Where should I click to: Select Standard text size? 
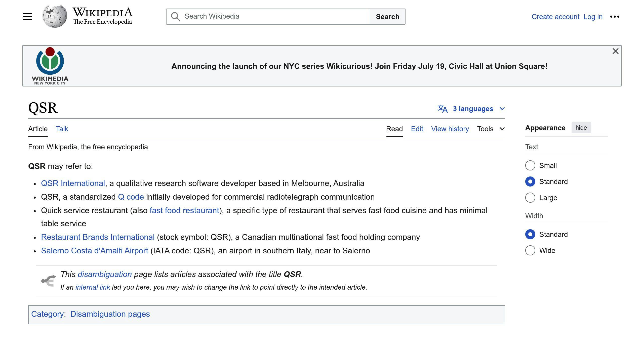pyautogui.click(x=530, y=182)
